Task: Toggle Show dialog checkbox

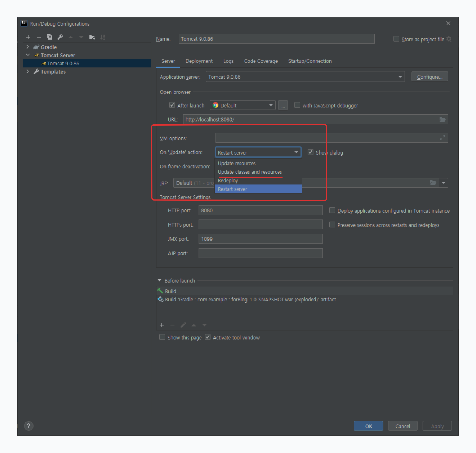Action: click(310, 152)
